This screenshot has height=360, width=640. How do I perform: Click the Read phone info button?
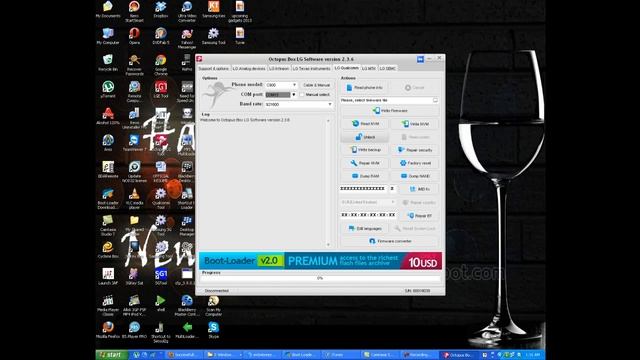click(x=364, y=87)
